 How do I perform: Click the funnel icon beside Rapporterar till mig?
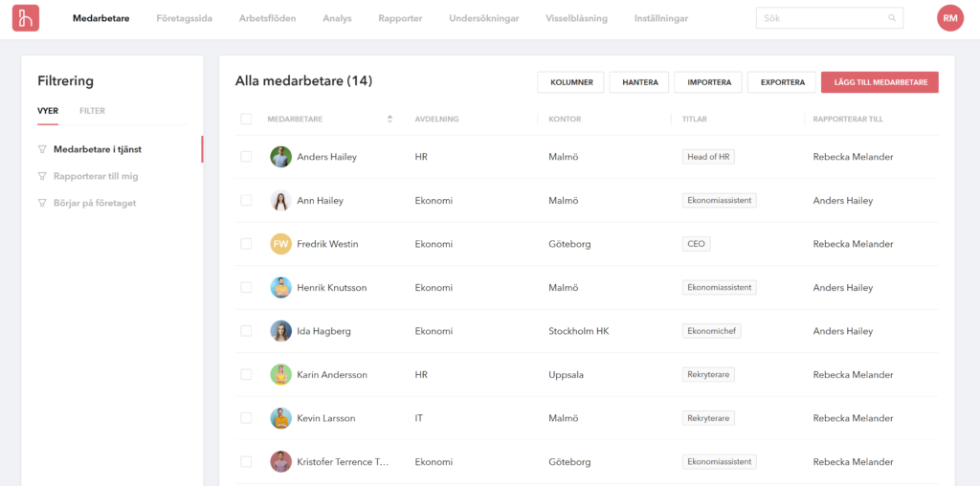point(42,176)
